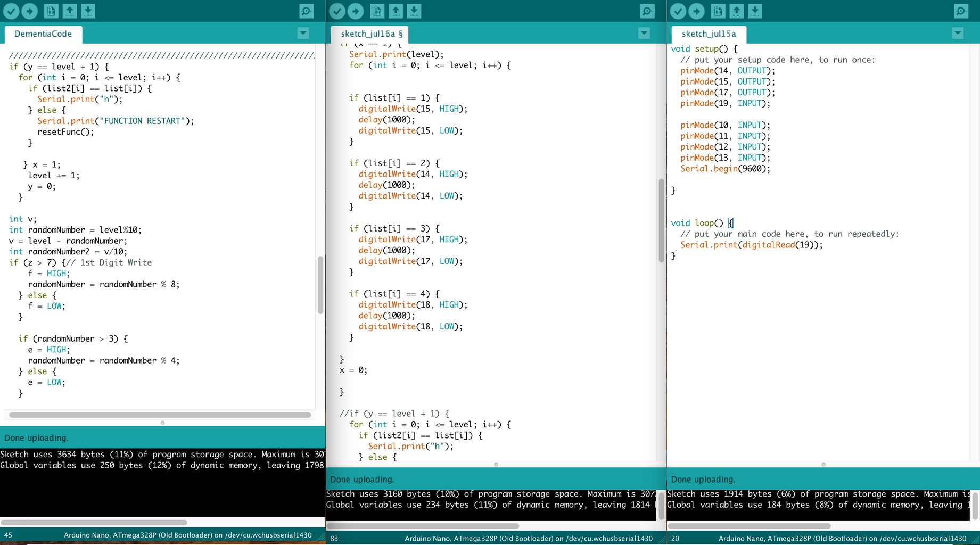Upload sketch_jul15a to the Arduino Nano
This screenshot has height=545, width=980.
click(x=696, y=11)
